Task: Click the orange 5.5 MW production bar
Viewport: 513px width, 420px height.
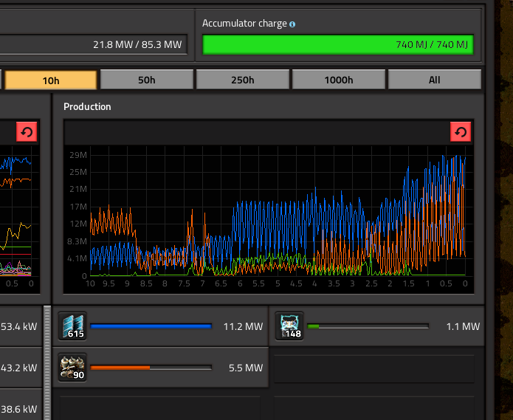Action: coord(151,368)
